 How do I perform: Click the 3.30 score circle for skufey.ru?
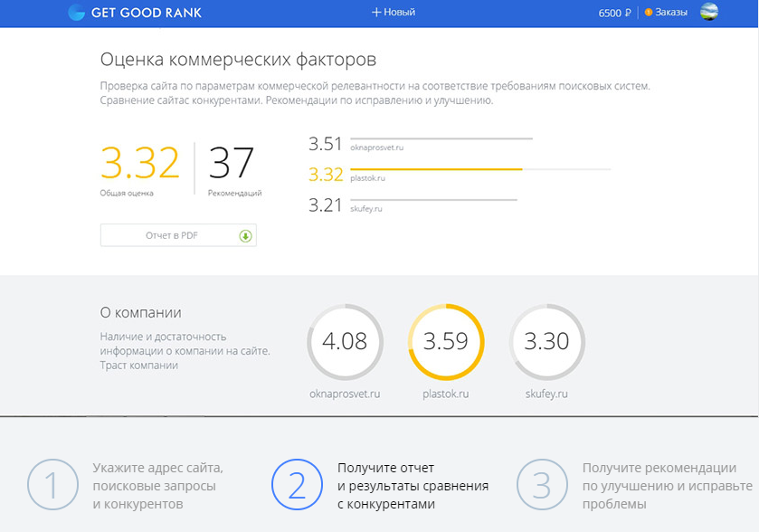547,343
